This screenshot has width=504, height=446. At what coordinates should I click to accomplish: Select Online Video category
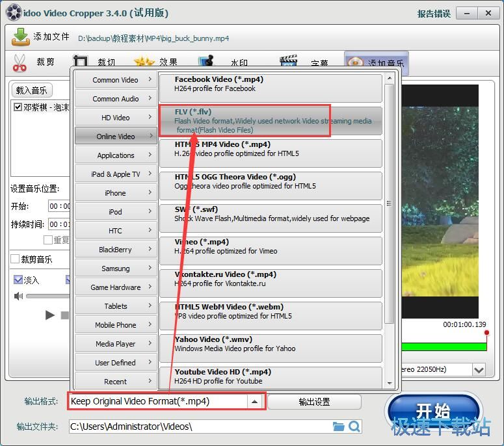tap(116, 137)
